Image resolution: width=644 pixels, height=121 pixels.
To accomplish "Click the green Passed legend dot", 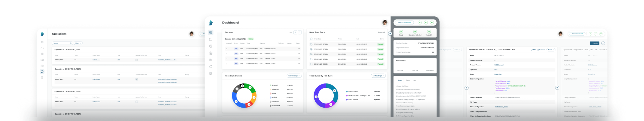I will 270,85.
